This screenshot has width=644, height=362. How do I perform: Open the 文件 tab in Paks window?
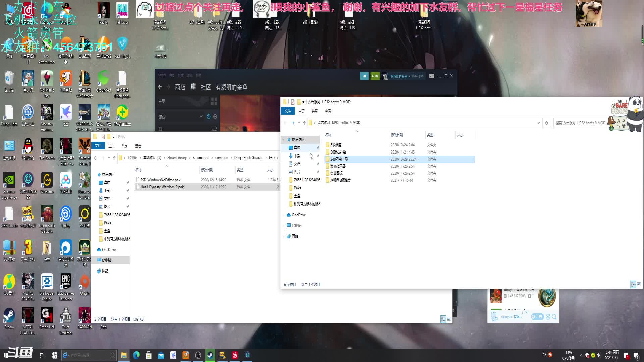point(98,146)
